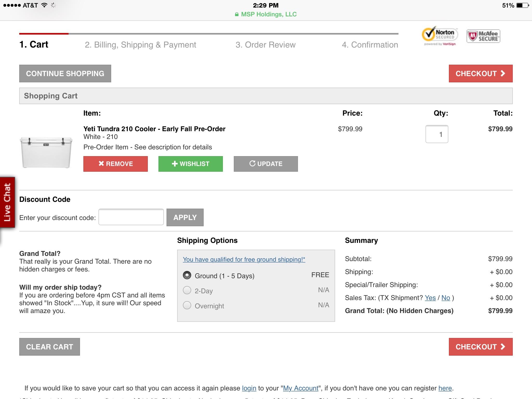
Task: Open the Order Review step
Action: (265, 45)
